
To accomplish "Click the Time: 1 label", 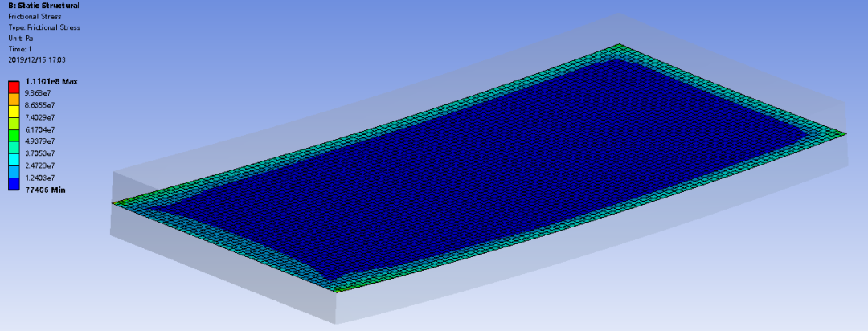I will click(20, 49).
